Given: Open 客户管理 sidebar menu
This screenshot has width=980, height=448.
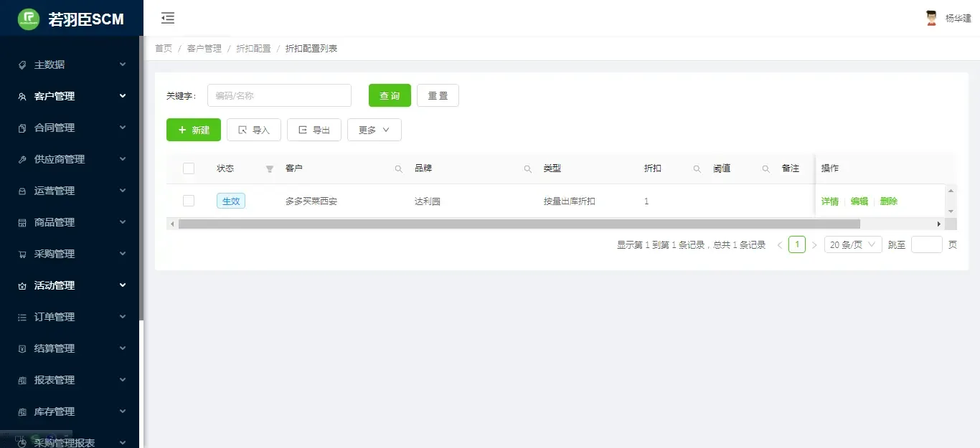Looking at the screenshot, I should click(70, 96).
